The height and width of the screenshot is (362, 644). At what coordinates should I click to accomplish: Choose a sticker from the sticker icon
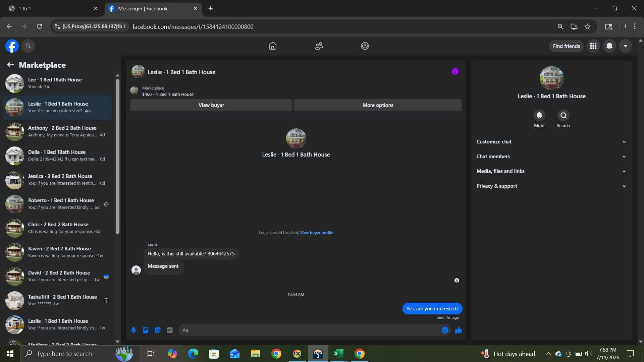point(158,330)
